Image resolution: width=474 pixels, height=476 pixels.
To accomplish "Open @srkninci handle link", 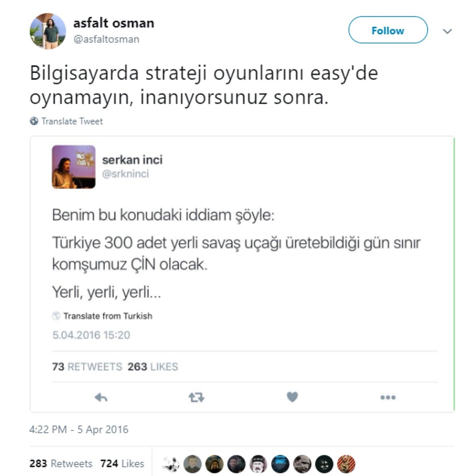I will pos(126,174).
